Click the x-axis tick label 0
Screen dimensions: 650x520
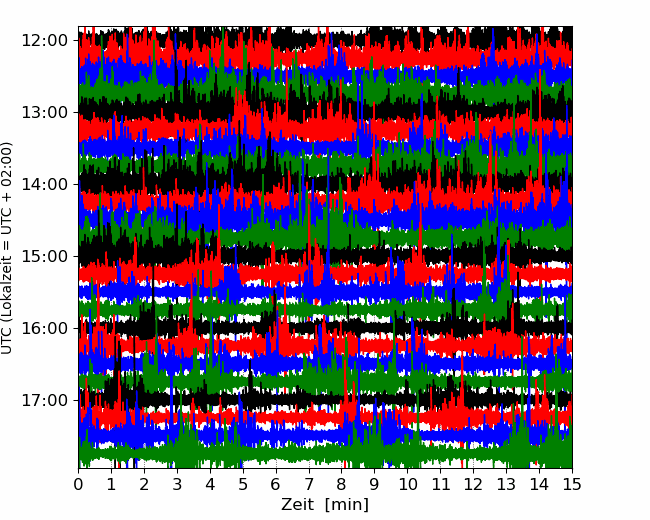(78, 484)
